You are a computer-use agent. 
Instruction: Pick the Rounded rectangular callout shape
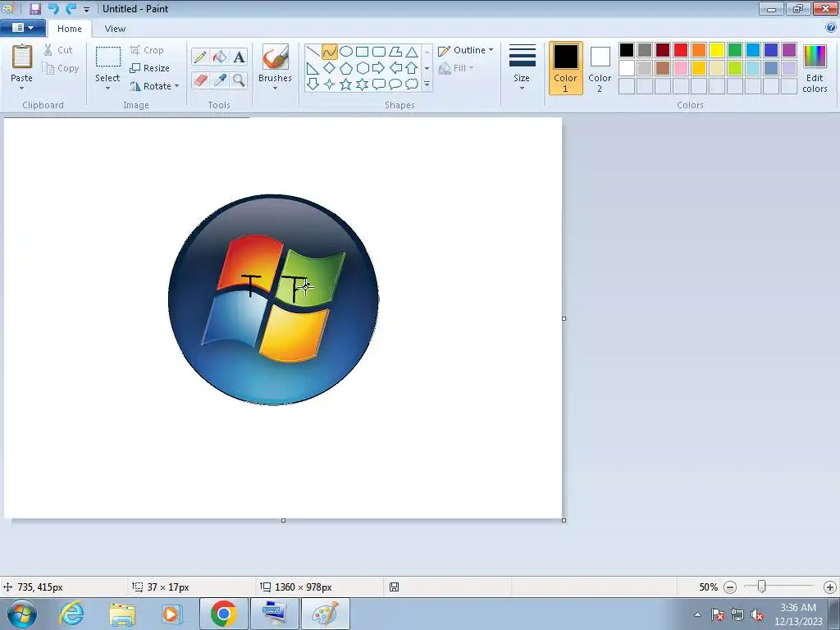click(x=379, y=84)
